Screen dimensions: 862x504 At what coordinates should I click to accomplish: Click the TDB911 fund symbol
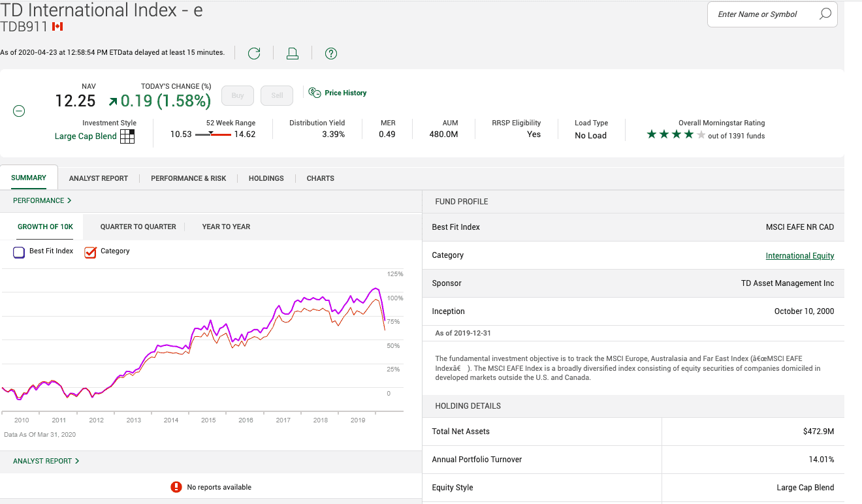(24, 27)
